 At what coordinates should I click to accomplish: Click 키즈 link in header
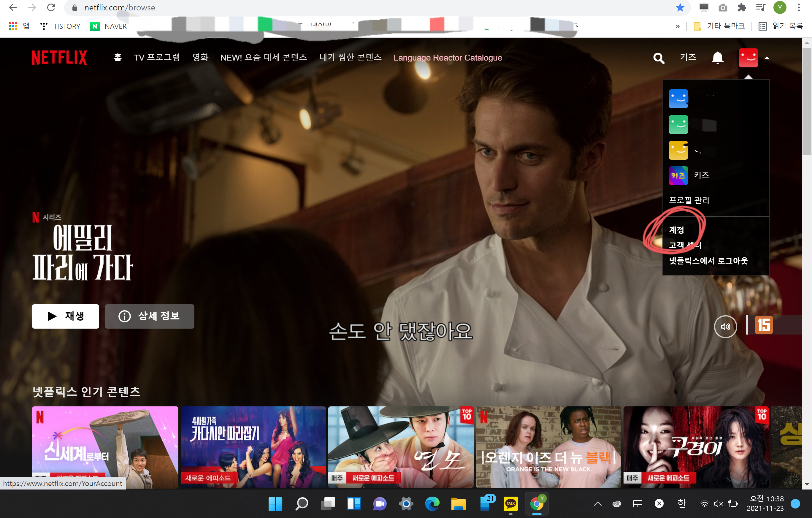(688, 57)
